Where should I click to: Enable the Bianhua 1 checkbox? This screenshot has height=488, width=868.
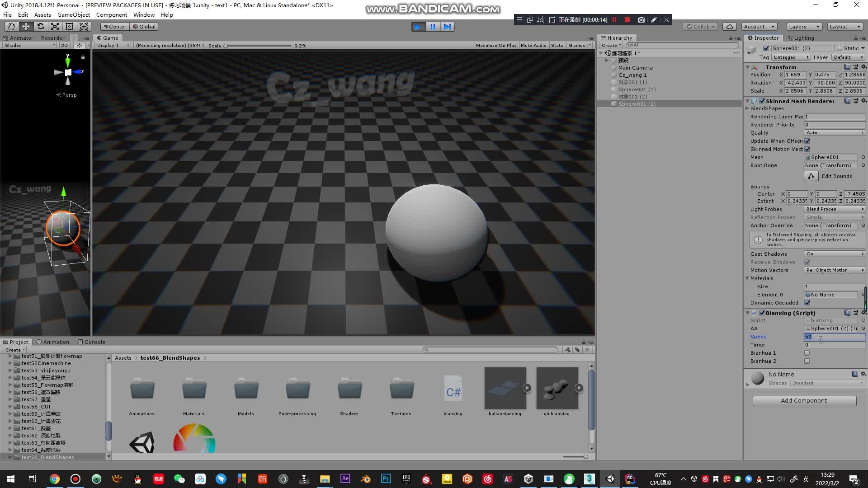click(807, 353)
